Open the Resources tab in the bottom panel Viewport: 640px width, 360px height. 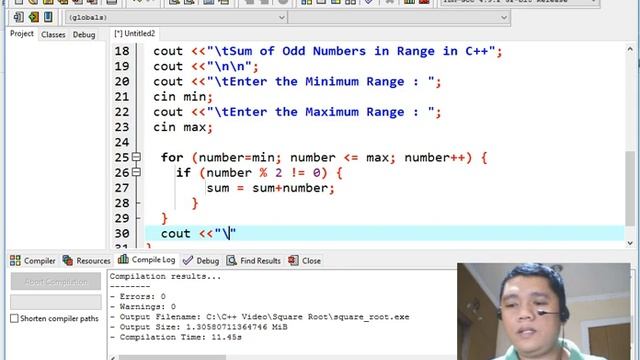[x=87, y=260]
